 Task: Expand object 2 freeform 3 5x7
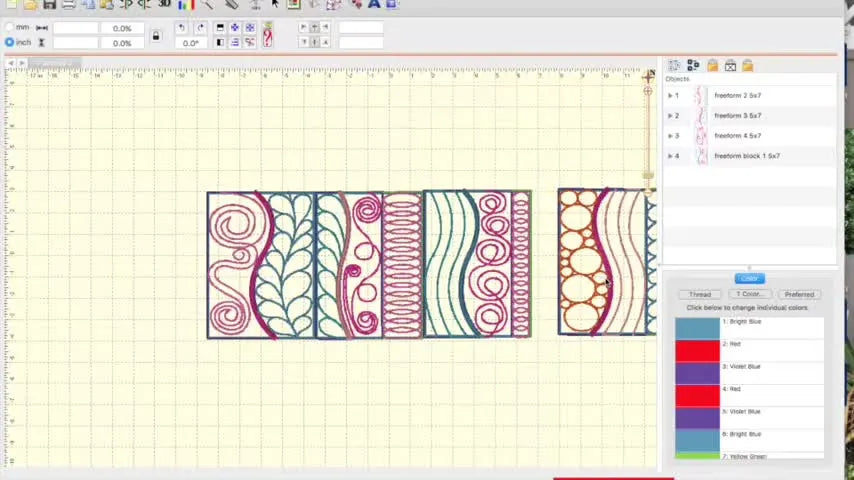coord(670,116)
